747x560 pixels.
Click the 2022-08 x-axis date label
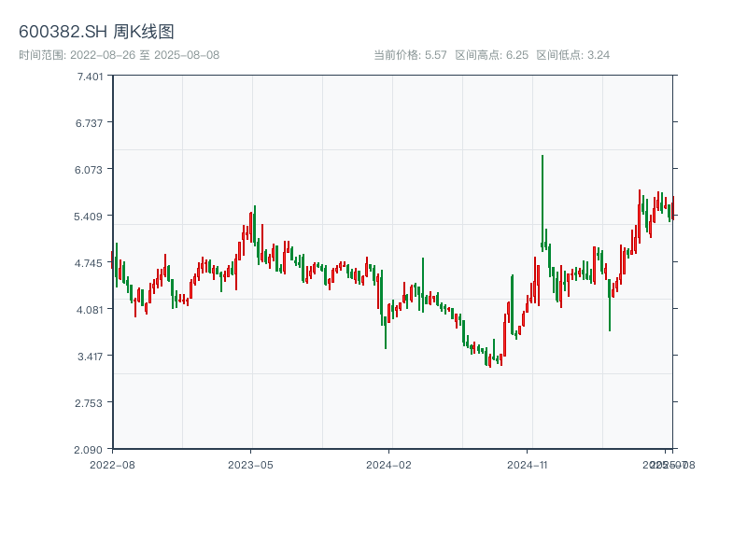(x=112, y=464)
